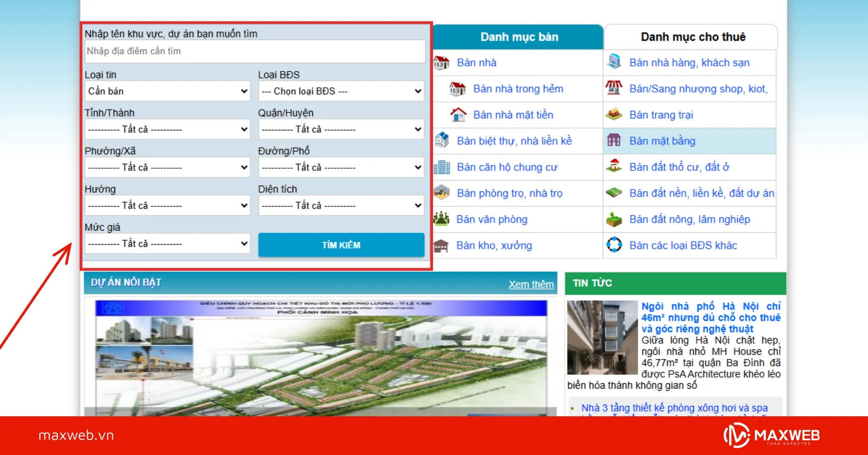Expand the Mức giá dropdown
This screenshot has height=455, width=868.
tap(167, 244)
